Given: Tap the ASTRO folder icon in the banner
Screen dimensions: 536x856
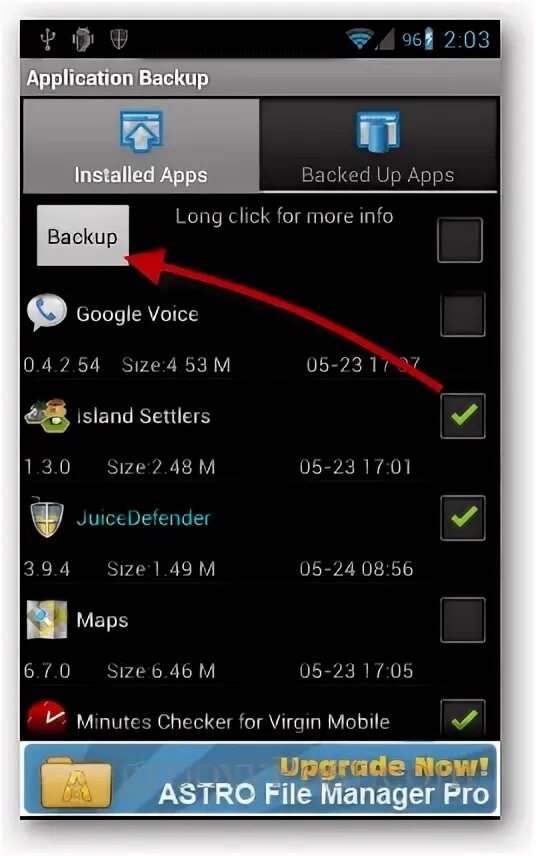Looking at the screenshot, I should pos(76,782).
